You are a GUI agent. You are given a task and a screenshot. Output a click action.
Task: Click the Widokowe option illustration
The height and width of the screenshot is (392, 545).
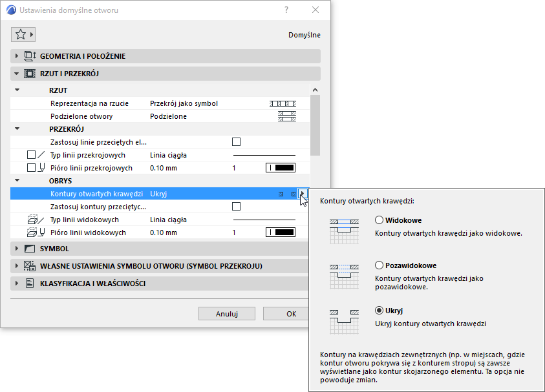click(x=344, y=232)
